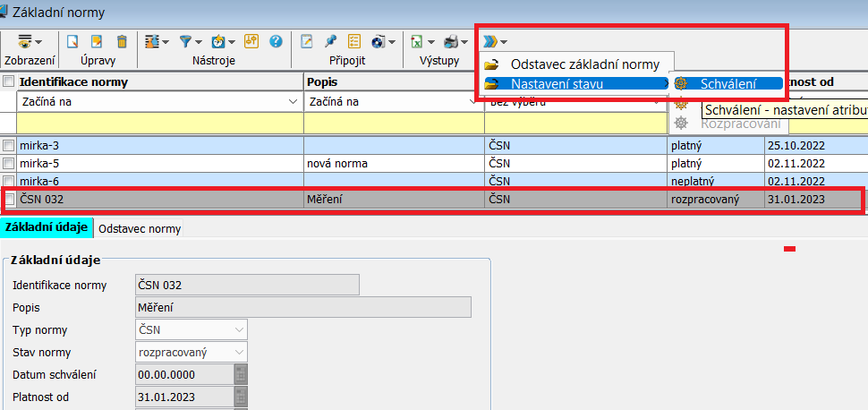Open the blue help question mark icon
Image resolution: width=868 pixels, height=410 pixels.
pos(276,41)
